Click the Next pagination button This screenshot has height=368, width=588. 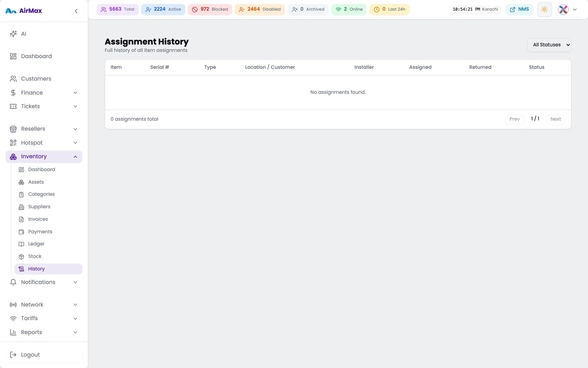point(556,119)
